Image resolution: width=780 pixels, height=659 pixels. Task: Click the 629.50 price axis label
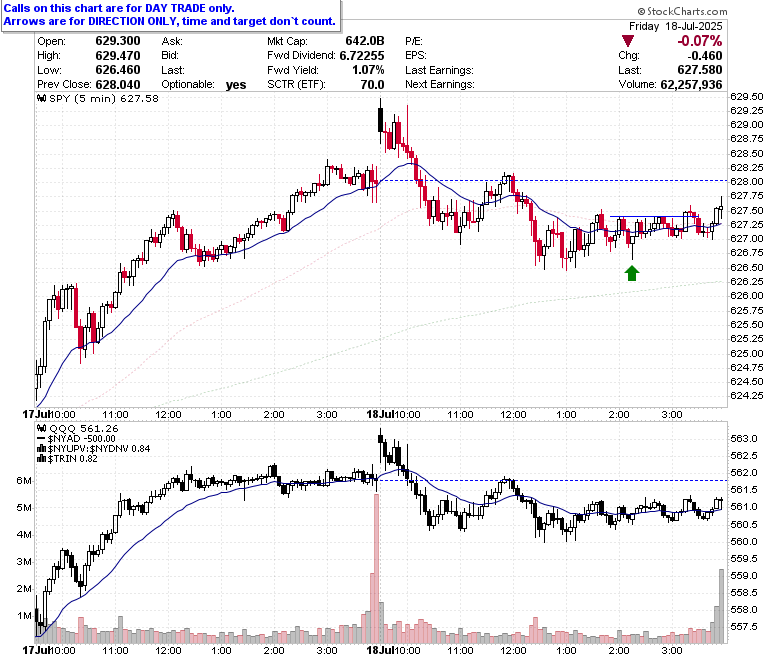click(x=747, y=96)
